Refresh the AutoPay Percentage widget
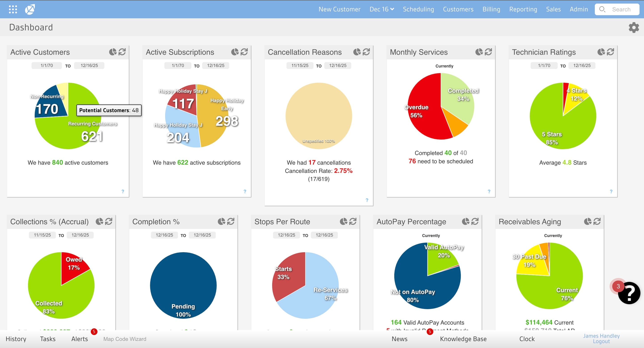The width and height of the screenshot is (644, 348). [x=475, y=221]
